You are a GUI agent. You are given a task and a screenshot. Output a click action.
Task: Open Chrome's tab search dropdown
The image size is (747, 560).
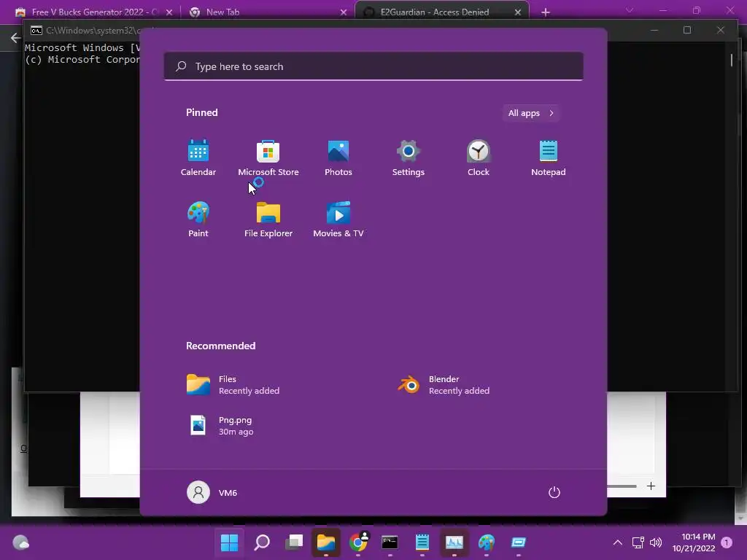(630, 10)
